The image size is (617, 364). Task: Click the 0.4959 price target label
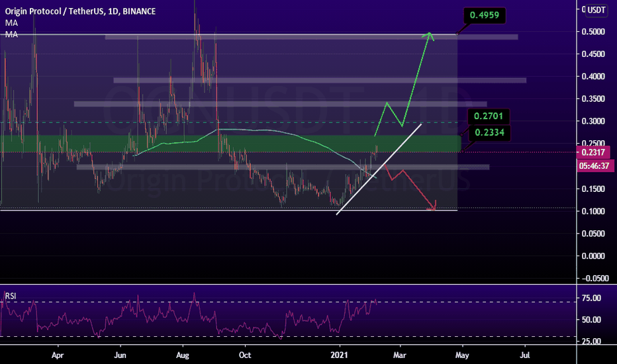(x=485, y=15)
